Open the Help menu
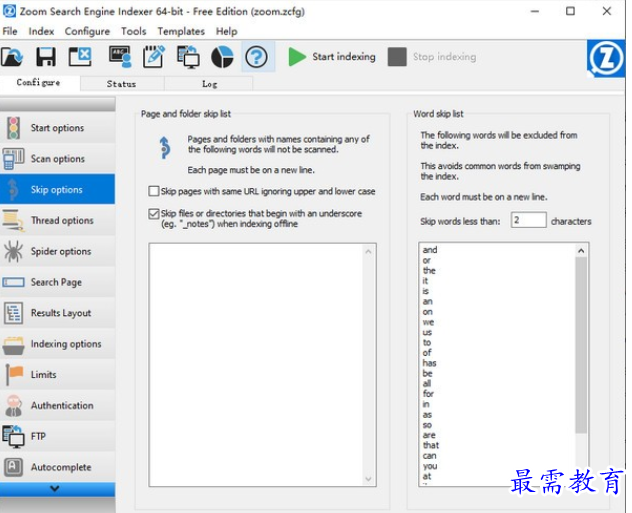 [x=227, y=31]
